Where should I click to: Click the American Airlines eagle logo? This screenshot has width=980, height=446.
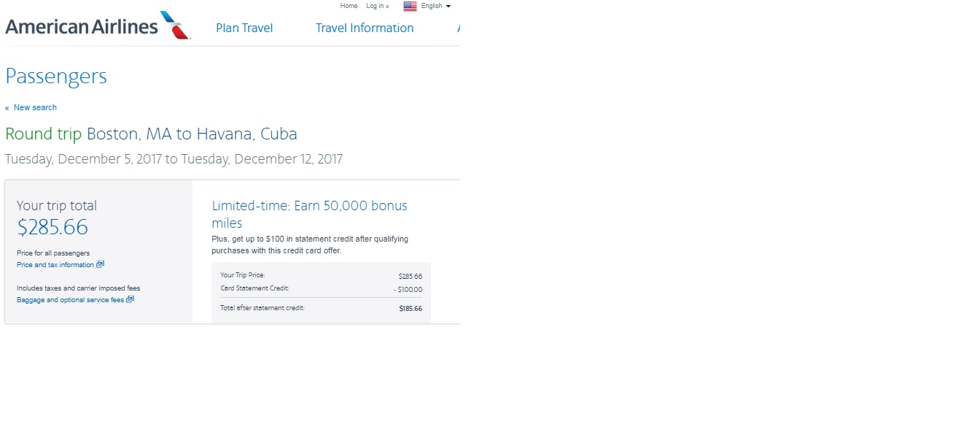(x=175, y=25)
